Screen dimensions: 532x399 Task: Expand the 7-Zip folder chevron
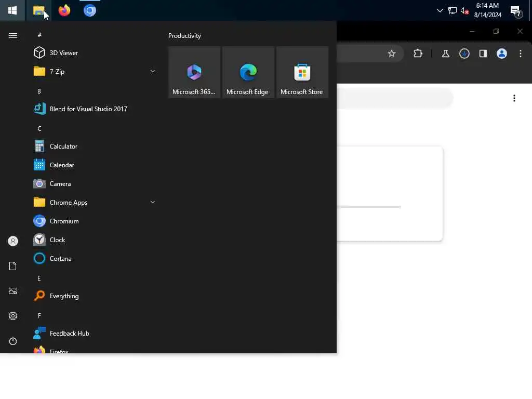153,71
